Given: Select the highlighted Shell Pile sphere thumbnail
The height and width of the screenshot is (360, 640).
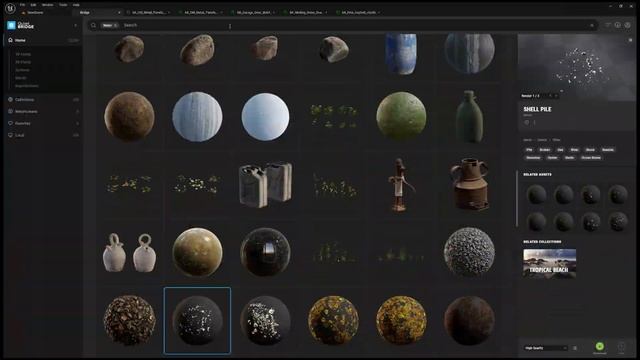Looking at the screenshot, I should [197, 320].
